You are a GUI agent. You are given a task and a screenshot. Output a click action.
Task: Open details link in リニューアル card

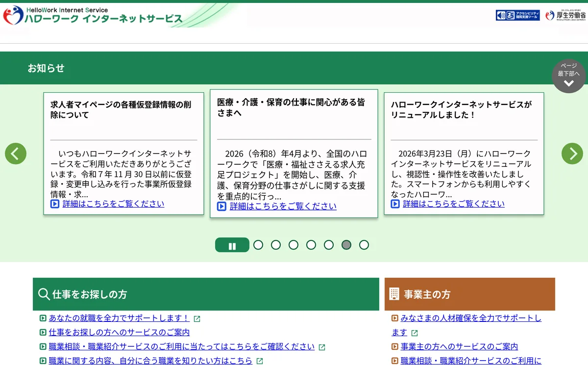pyautogui.click(x=454, y=204)
